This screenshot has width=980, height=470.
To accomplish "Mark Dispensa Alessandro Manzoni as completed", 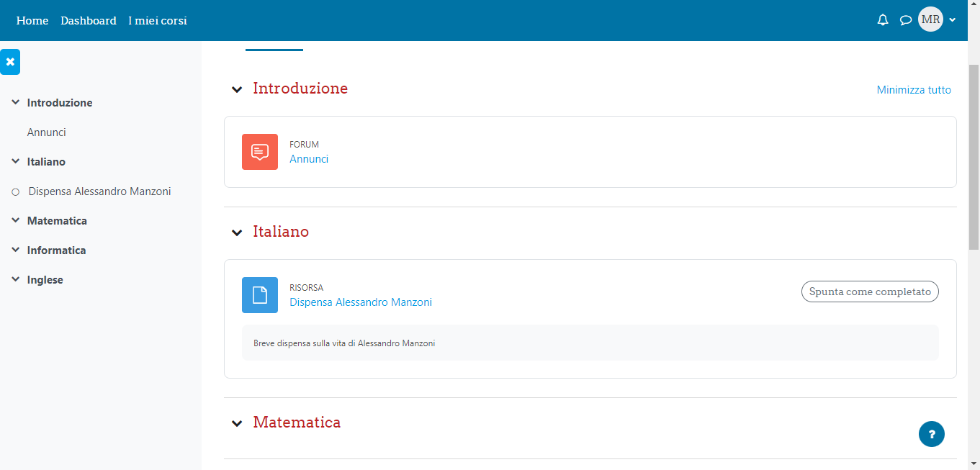I will tap(870, 292).
